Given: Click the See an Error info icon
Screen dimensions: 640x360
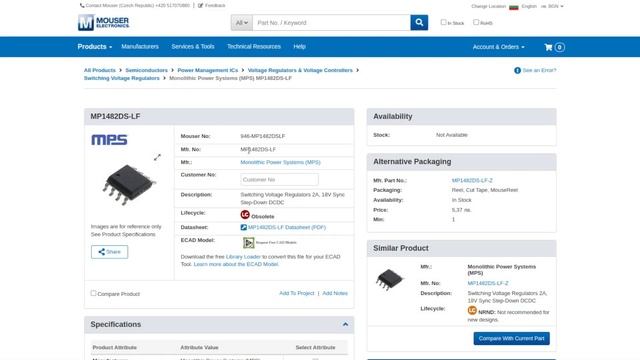Looking at the screenshot, I should (517, 70).
